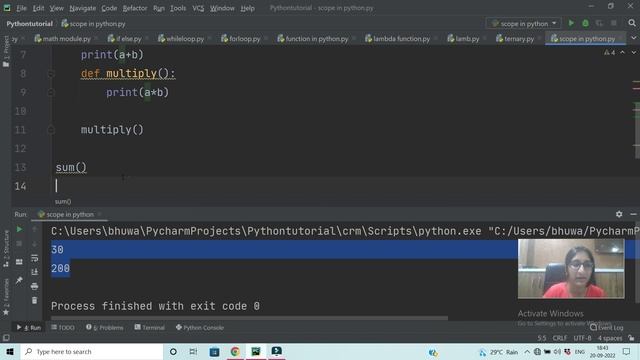Open the Event Log
The width and height of the screenshot is (640, 360).
pos(607,327)
